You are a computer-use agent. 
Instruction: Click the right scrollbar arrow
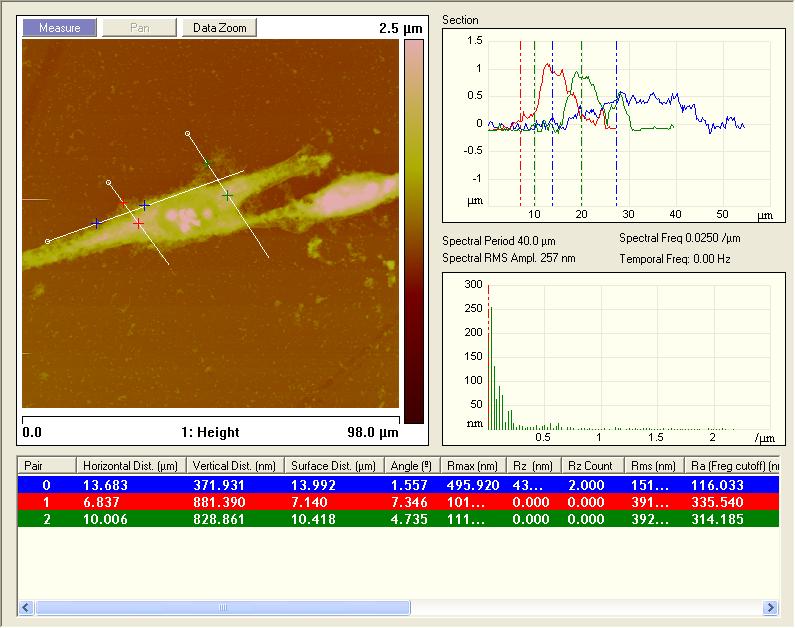coord(771,607)
